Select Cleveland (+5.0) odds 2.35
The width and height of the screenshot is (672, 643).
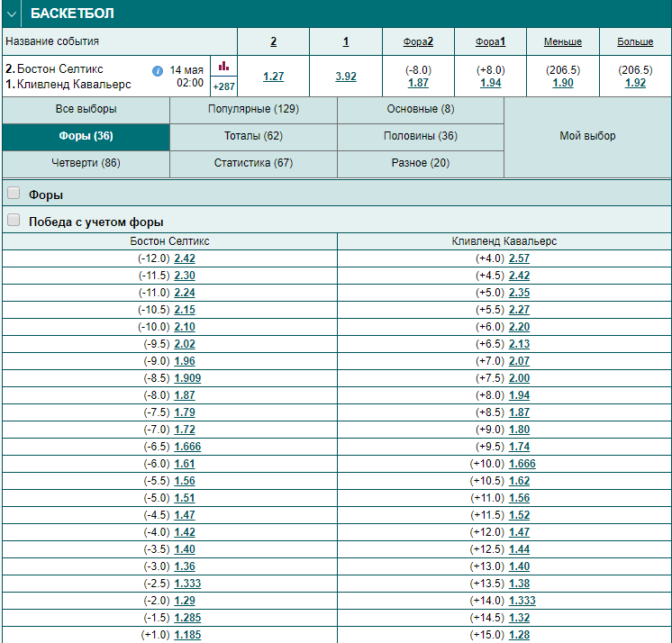[x=520, y=293]
